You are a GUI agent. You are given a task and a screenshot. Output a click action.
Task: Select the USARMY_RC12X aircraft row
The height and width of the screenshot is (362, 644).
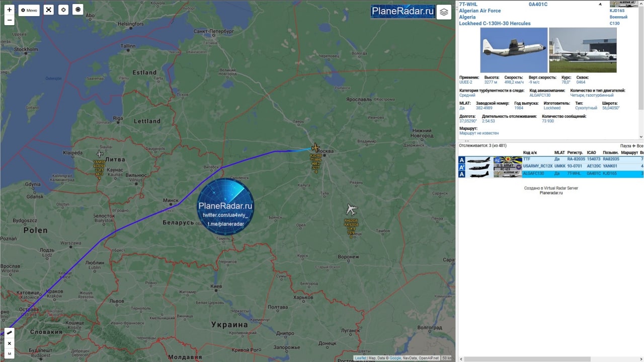click(x=550, y=166)
